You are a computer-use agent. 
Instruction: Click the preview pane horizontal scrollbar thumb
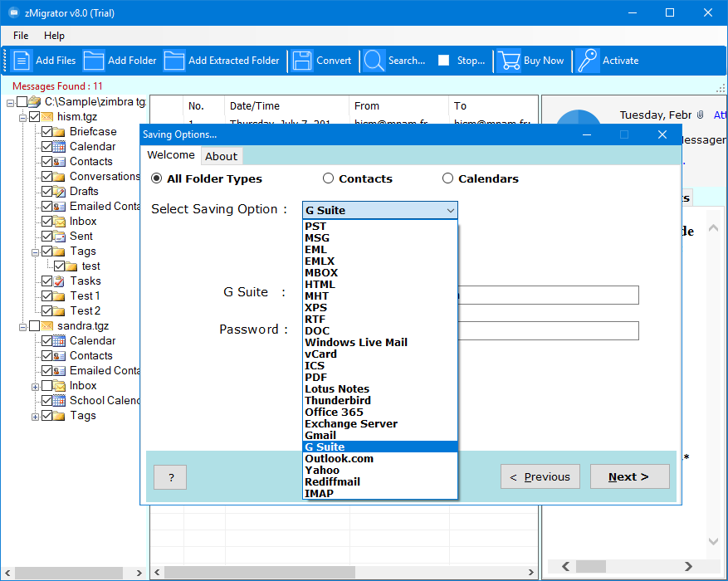pyautogui.click(x=590, y=566)
